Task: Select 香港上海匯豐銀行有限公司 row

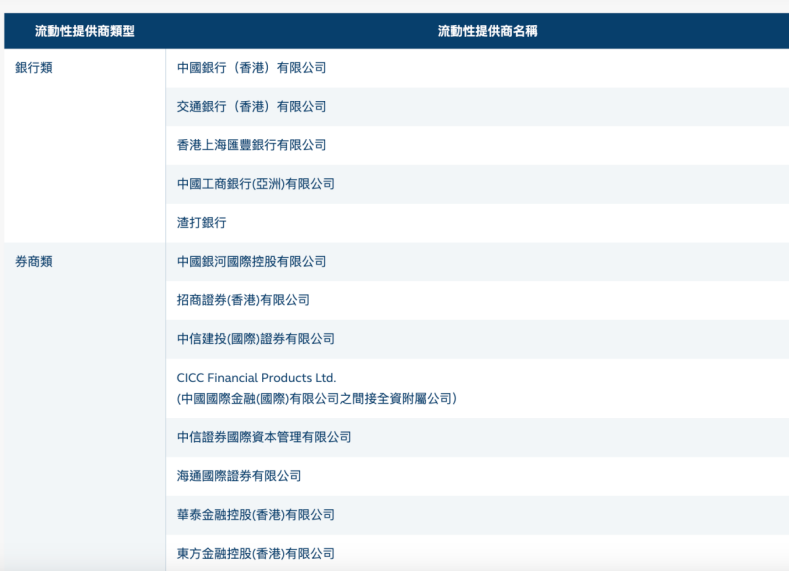Action: 477,145
